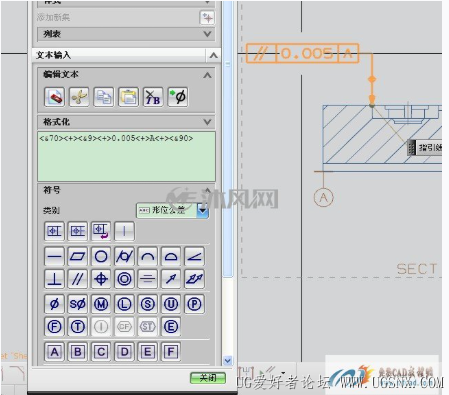
Task: Insert circled S symbol
Action: [x=148, y=304]
